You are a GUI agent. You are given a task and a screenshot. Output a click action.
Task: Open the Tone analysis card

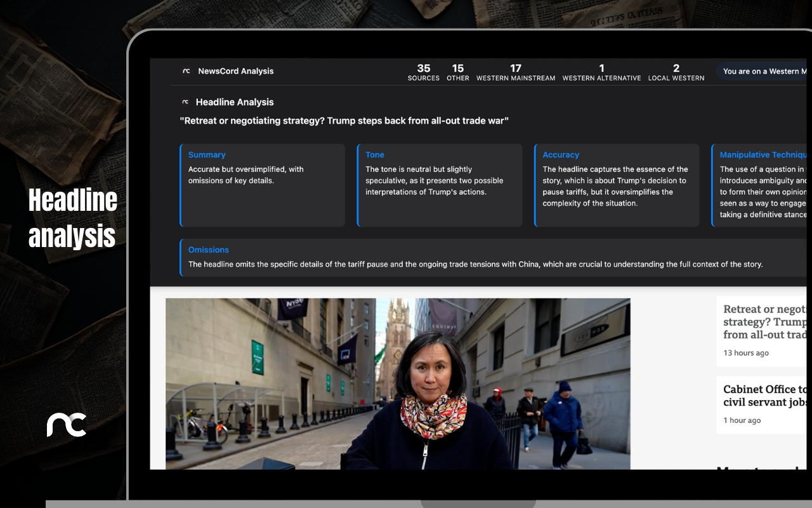(440, 185)
